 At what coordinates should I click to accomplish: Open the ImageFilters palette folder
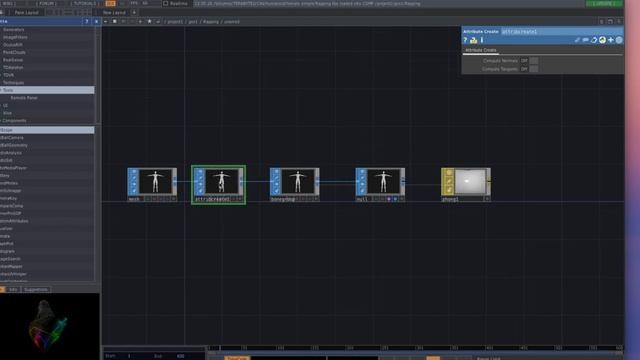coord(15,37)
